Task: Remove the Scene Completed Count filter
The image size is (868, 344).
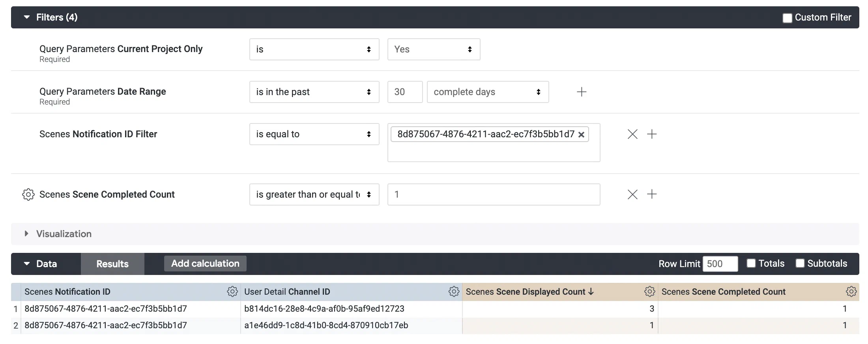Action: [x=632, y=194]
